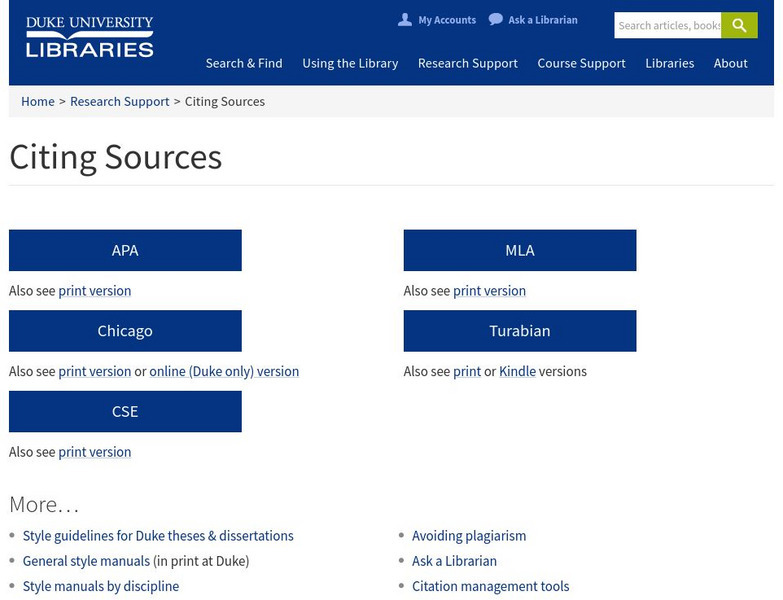Image resolution: width=783 pixels, height=600 pixels.
Task: Click the Ask a Librarian speech bubble icon
Action: point(495,20)
